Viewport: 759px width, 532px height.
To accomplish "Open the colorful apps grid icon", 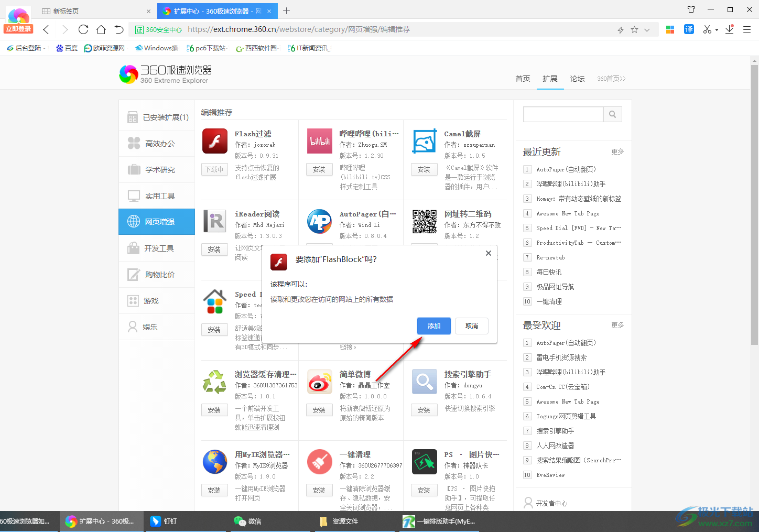I will 670,30.
